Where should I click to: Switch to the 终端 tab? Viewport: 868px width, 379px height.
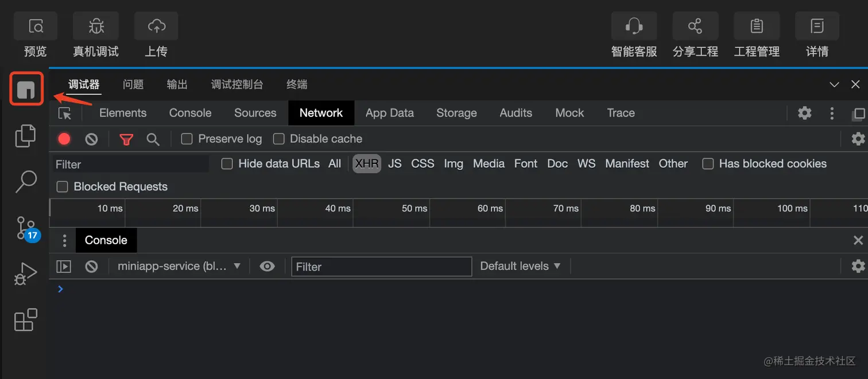coord(297,84)
